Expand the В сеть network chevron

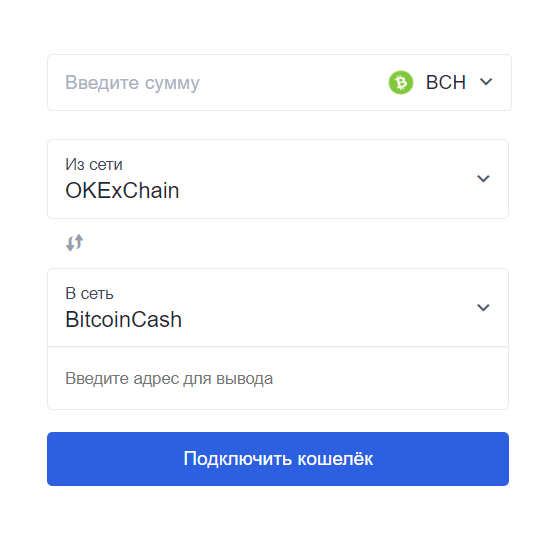pos(483,307)
